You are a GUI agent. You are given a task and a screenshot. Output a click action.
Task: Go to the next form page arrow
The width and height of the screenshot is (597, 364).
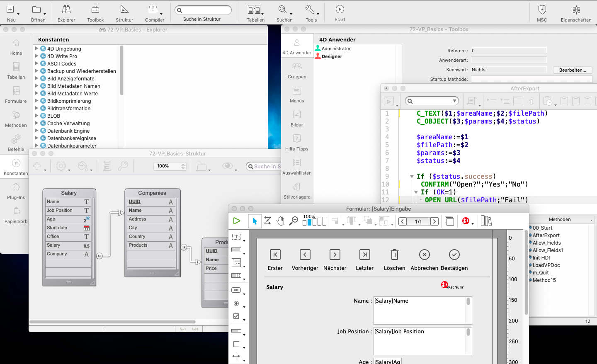tap(434, 221)
